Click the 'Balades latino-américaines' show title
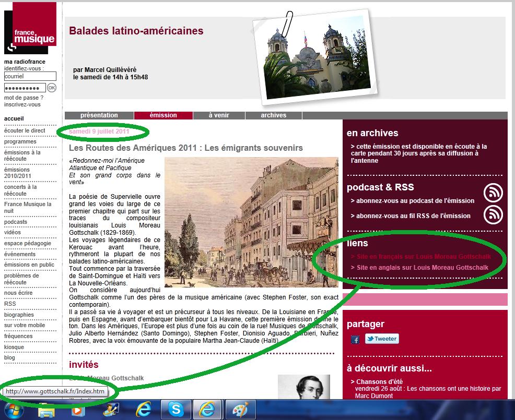 tap(136, 31)
